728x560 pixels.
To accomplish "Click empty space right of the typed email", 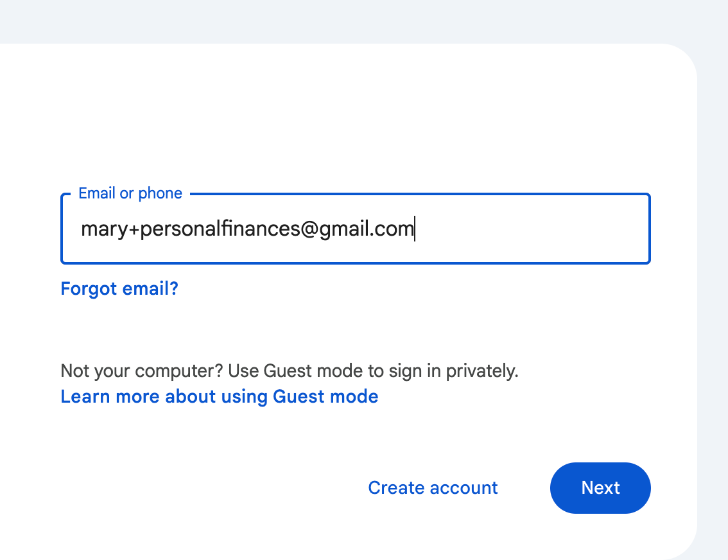I will coord(533,229).
